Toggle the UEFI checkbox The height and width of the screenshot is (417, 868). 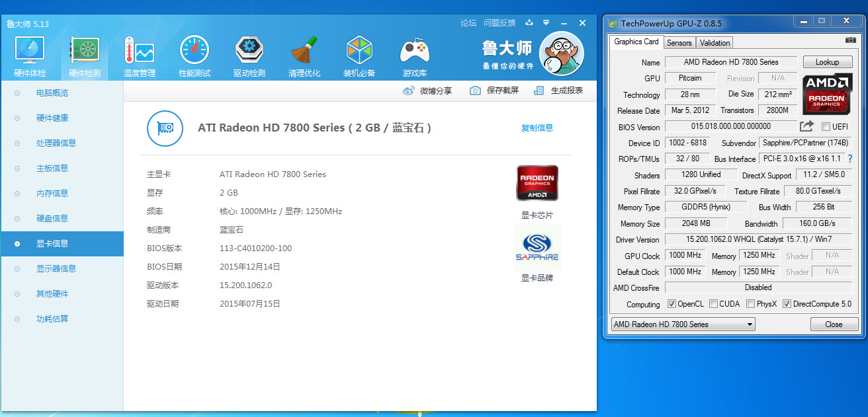826,127
